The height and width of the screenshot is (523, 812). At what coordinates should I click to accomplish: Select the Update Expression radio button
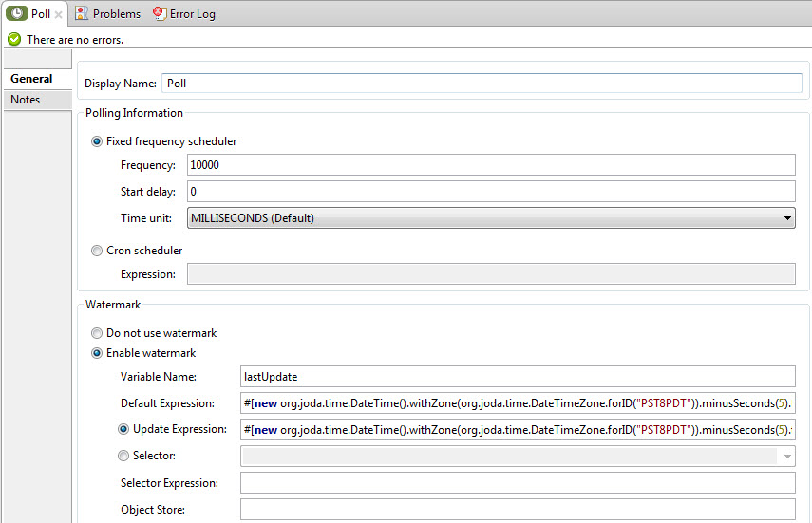click(x=123, y=429)
